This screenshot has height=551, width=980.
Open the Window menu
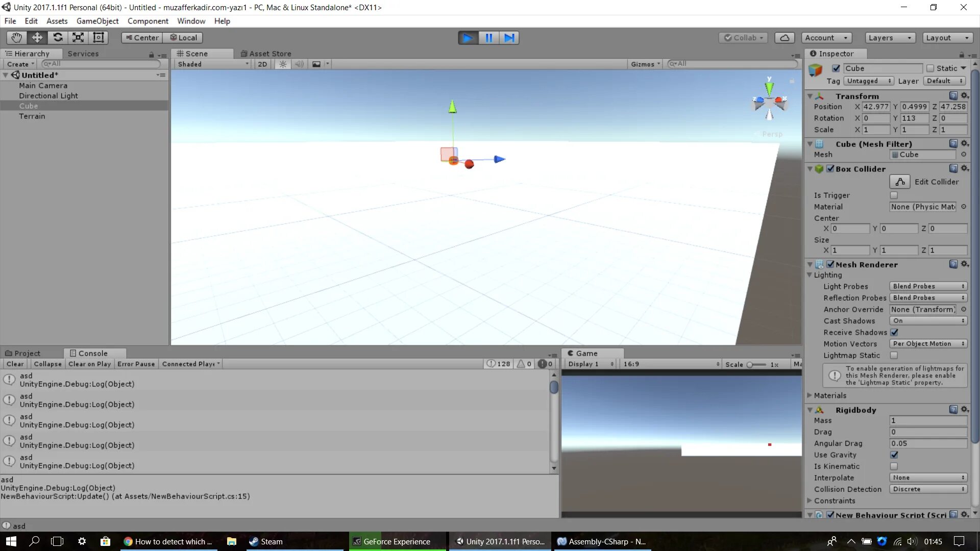coord(191,21)
